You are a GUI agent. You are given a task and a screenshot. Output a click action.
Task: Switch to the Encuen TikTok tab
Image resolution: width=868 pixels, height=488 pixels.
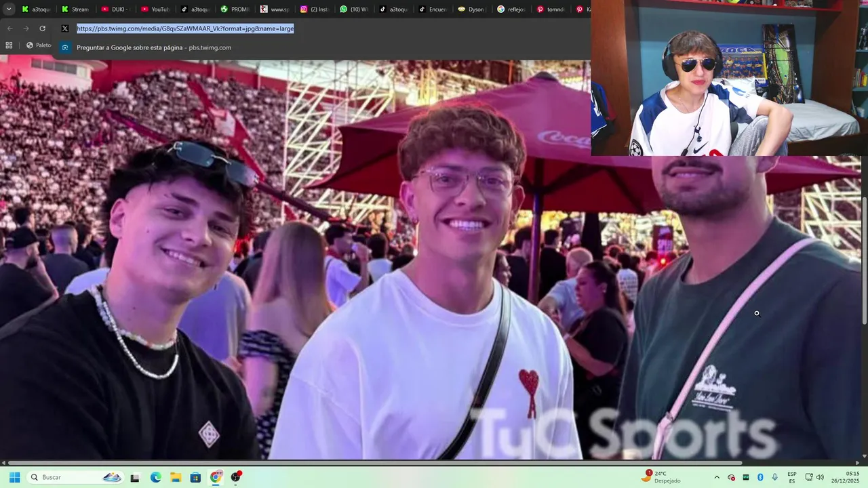pyautogui.click(x=433, y=9)
